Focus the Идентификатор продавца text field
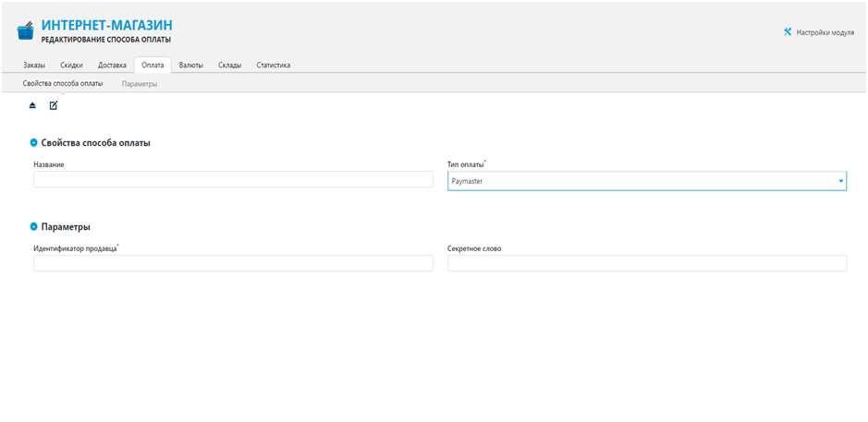 [233, 263]
